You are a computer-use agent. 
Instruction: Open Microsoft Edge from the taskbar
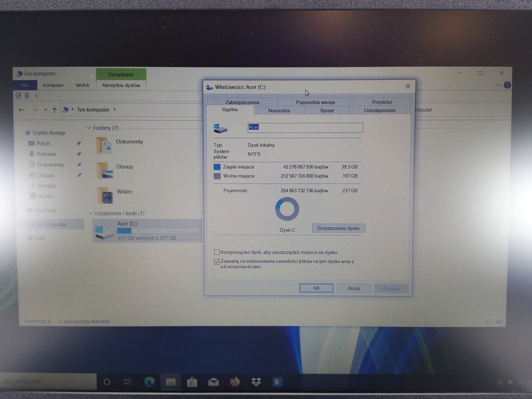(x=149, y=382)
